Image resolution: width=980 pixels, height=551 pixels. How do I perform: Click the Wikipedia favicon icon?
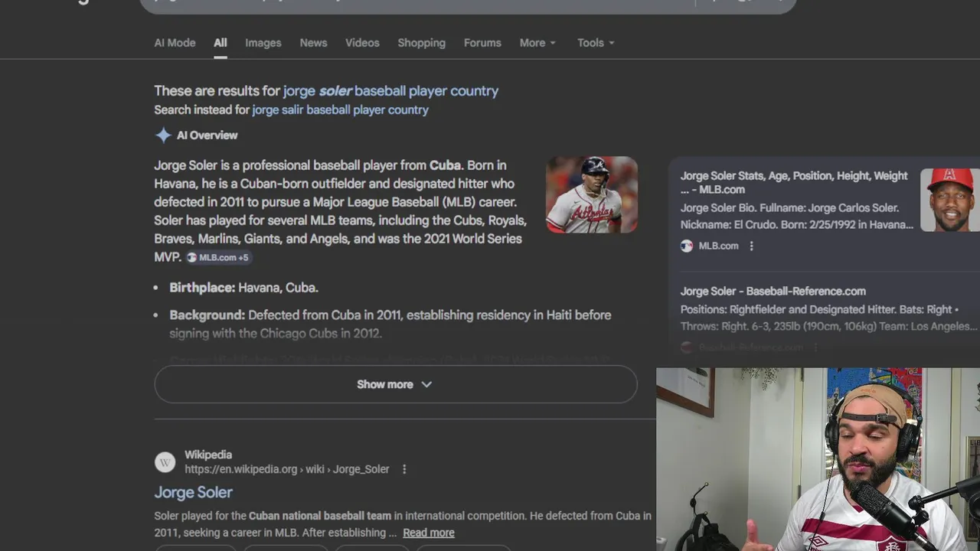(x=165, y=462)
